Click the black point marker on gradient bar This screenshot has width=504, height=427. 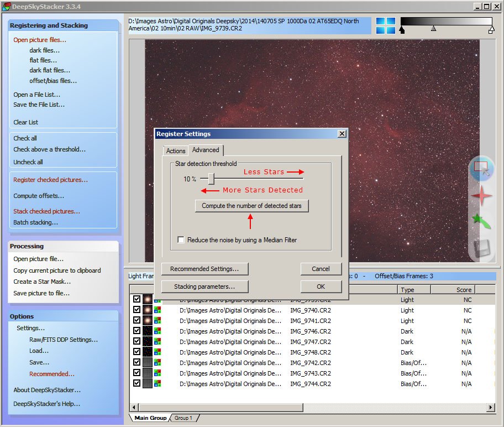402,30
